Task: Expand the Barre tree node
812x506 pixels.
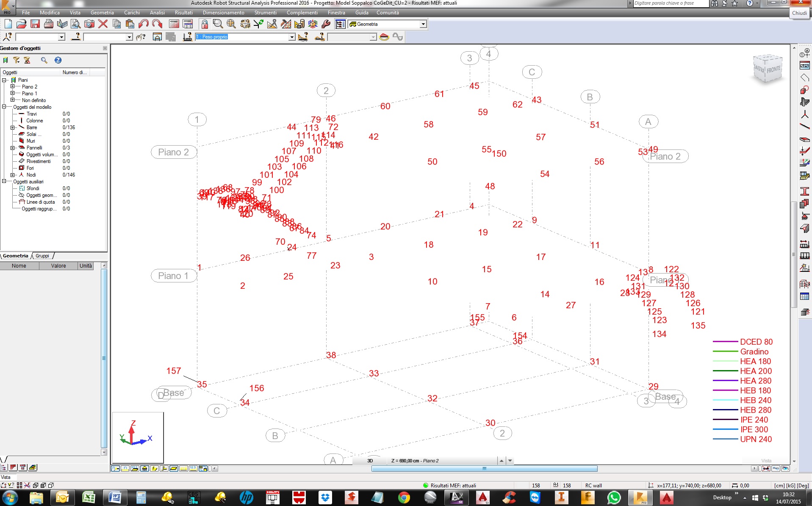Action: click(x=12, y=127)
